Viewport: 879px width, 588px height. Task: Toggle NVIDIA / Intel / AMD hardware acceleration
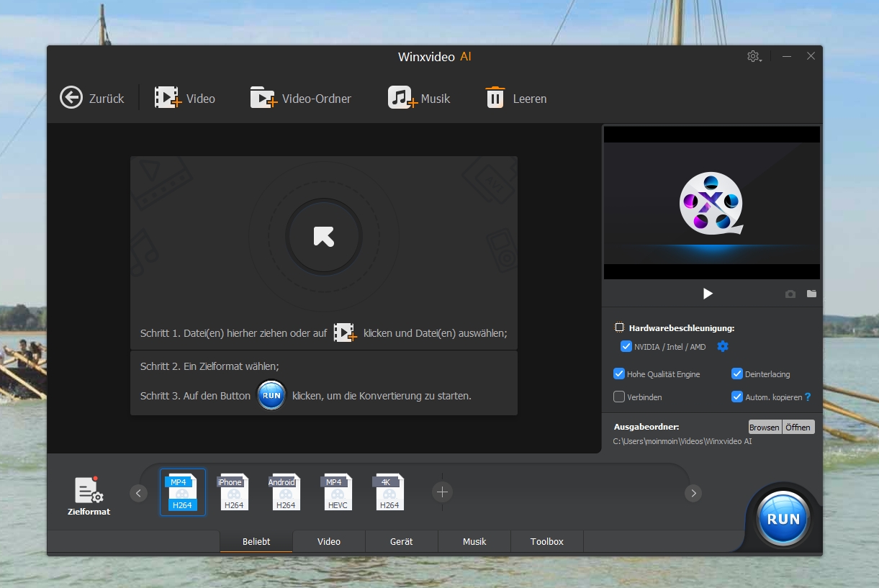[x=626, y=347]
